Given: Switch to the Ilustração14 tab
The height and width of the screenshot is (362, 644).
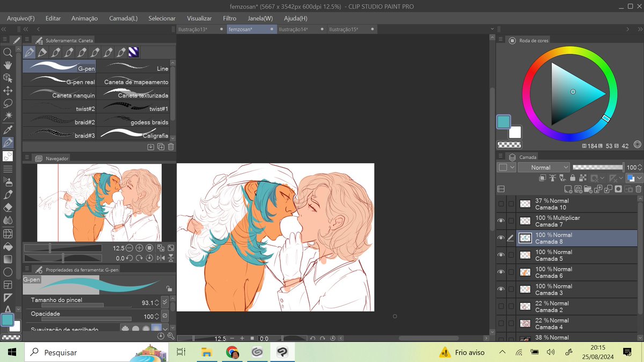Looking at the screenshot, I should pos(301,29).
